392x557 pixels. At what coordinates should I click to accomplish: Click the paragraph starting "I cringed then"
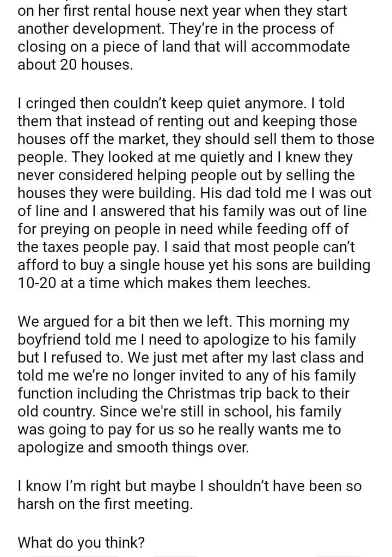[191, 193]
